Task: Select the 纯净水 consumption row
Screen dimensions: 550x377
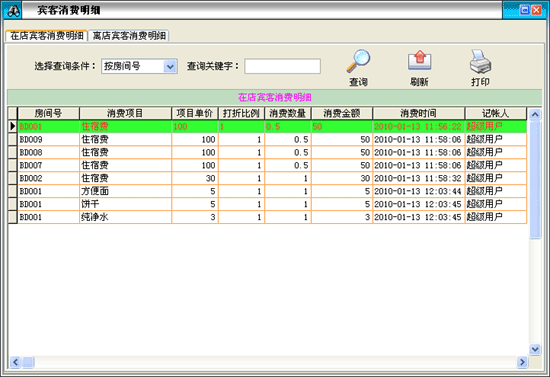Action: click(x=268, y=217)
